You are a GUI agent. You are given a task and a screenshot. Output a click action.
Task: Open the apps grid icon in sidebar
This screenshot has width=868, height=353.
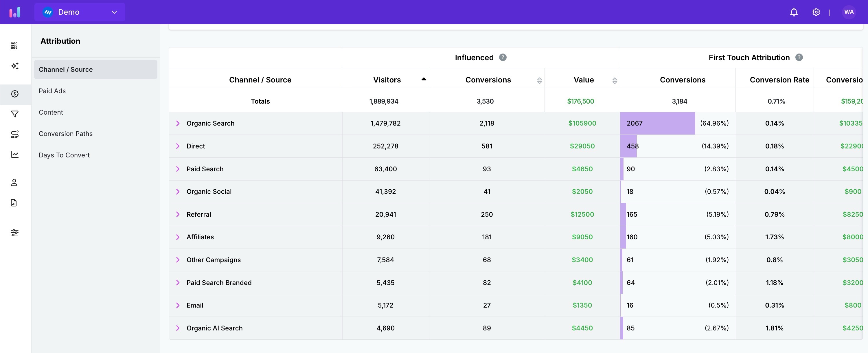pyautogui.click(x=14, y=45)
